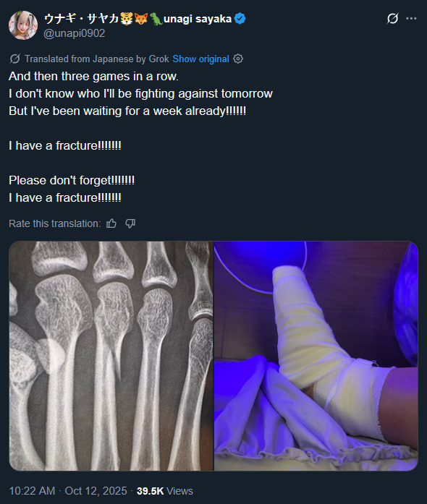The image size is (427, 504).
Task: Open the foot X-ray image
Action: point(111,356)
